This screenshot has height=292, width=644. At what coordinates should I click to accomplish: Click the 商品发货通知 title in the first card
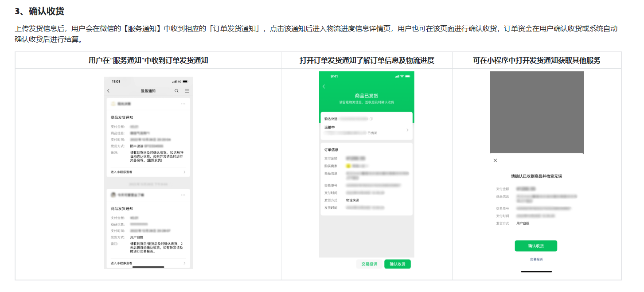tap(122, 117)
